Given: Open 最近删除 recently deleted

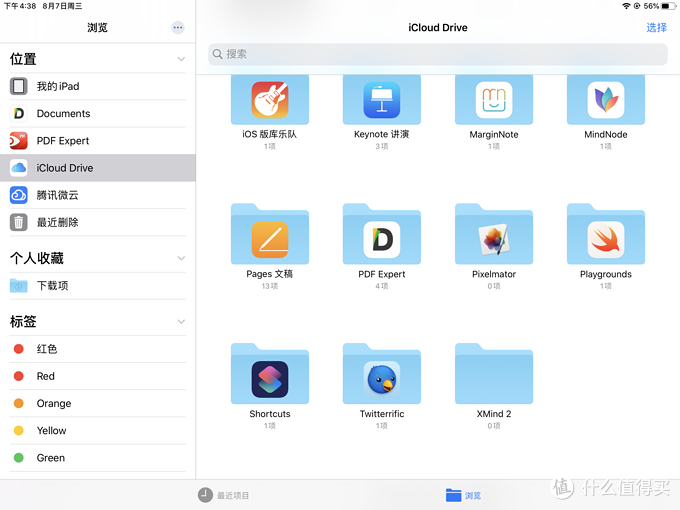Looking at the screenshot, I should click(x=98, y=222).
